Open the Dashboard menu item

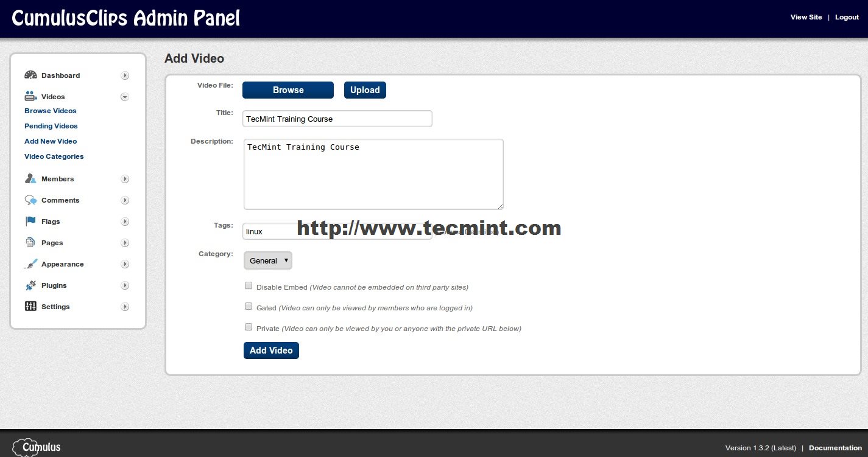[x=60, y=75]
